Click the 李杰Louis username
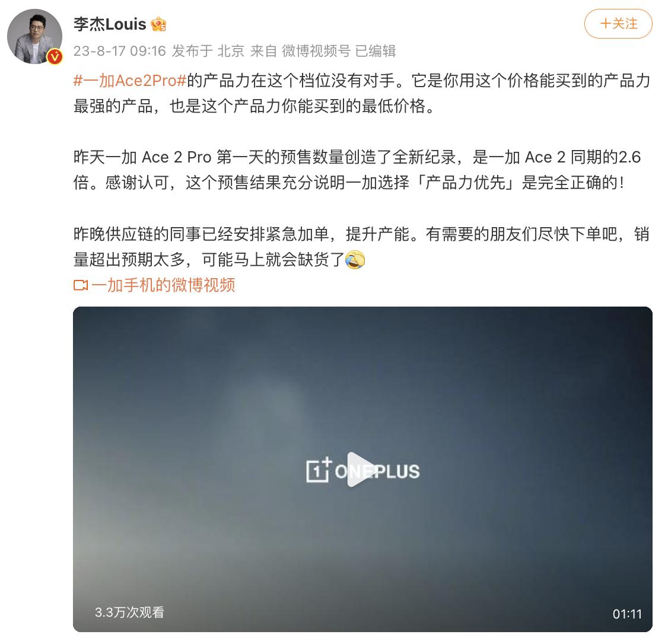Viewport: 668px width, 644px height. tap(110, 24)
